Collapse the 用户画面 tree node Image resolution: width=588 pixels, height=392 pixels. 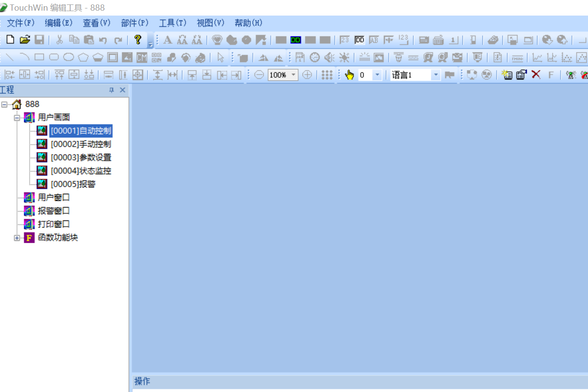[x=17, y=118]
